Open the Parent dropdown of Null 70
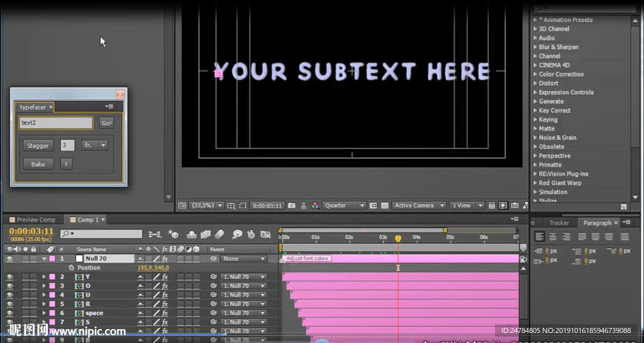Viewport: 644px width, 343px height. (x=243, y=259)
